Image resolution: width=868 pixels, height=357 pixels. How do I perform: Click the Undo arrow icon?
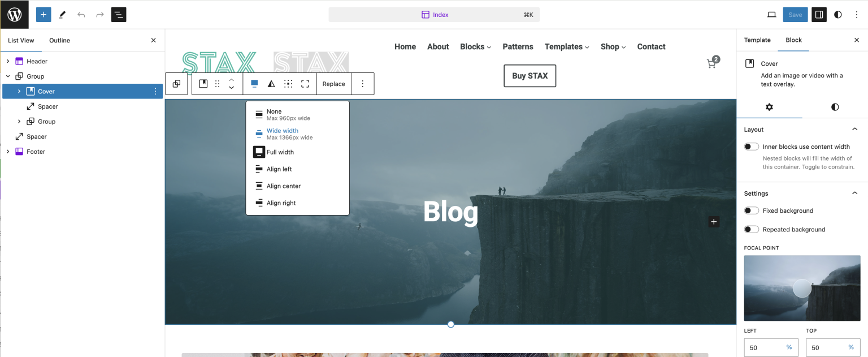pos(81,15)
